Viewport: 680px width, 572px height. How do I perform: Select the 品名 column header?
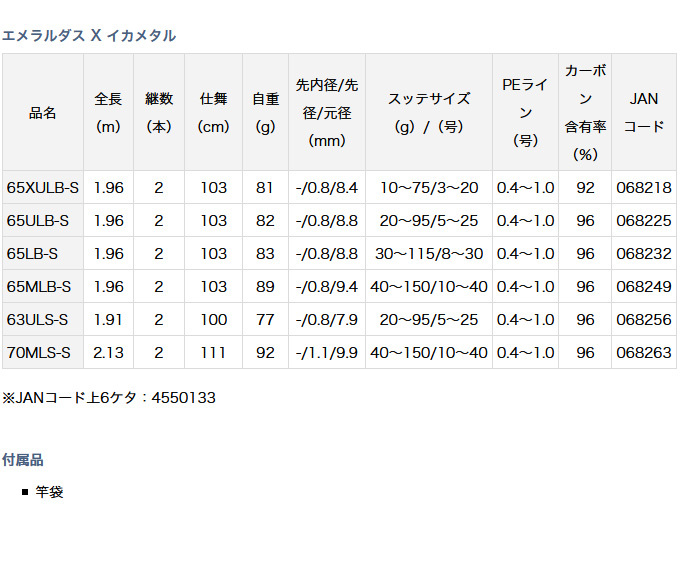pos(42,113)
